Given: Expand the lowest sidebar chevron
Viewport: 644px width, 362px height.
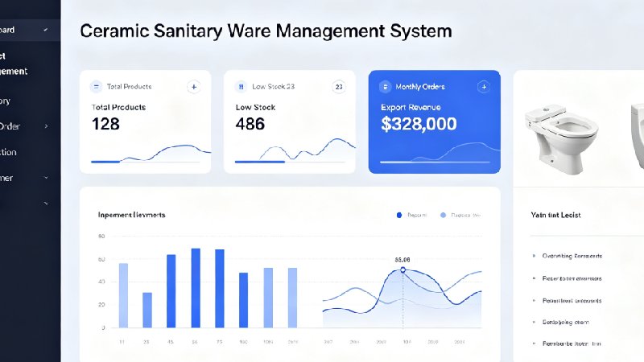Looking at the screenshot, I should [46, 204].
